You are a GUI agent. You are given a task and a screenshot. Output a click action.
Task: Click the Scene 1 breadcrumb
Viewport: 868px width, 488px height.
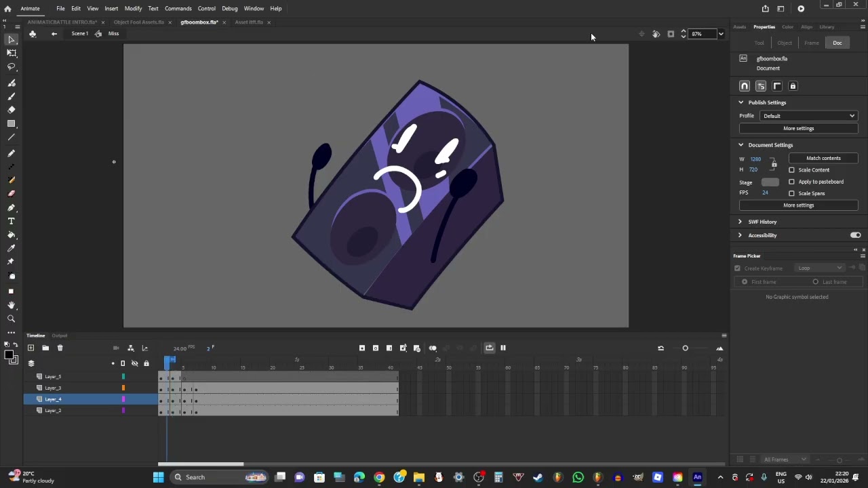click(80, 34)
